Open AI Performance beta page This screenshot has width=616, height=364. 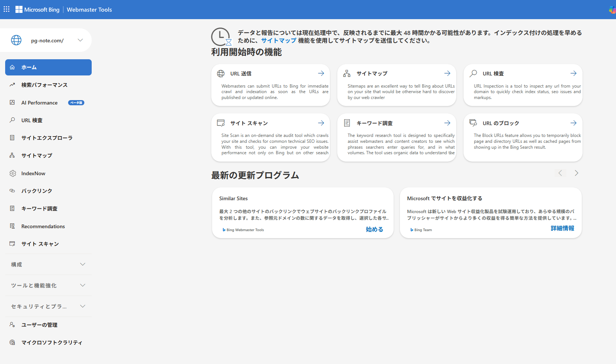point(48,103)
